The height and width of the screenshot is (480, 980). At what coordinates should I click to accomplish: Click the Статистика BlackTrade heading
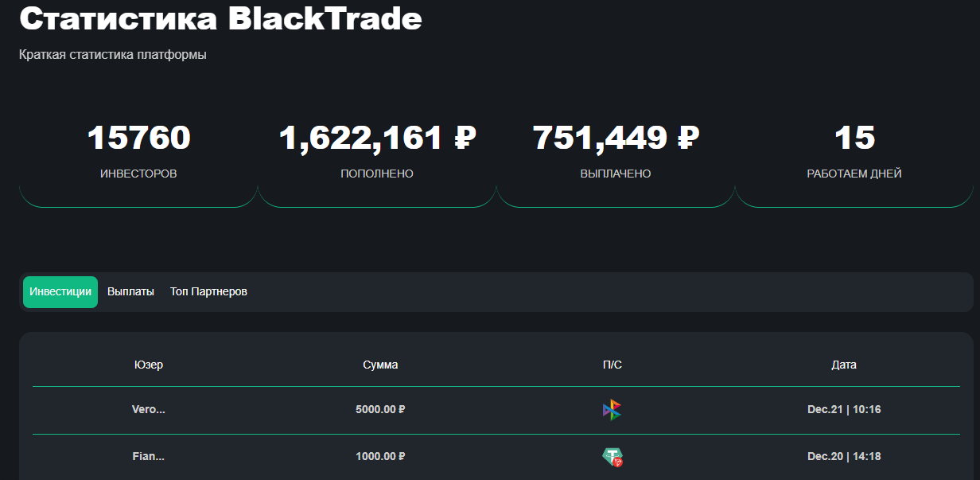(x=220, y=19)
